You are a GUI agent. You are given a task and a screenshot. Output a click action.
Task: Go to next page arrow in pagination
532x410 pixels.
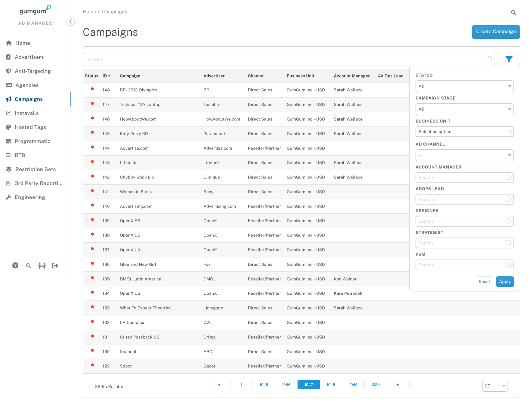pyautogui.click(x=398, y=384)
